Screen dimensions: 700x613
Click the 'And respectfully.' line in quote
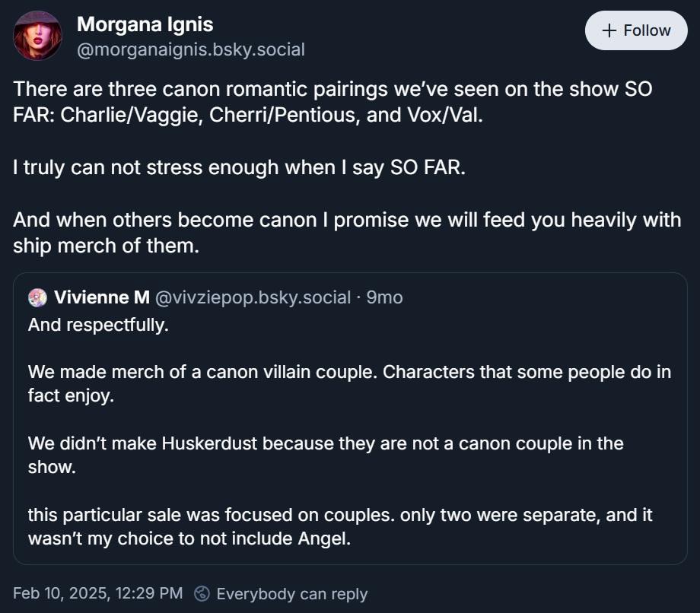[x=98, y=325]
